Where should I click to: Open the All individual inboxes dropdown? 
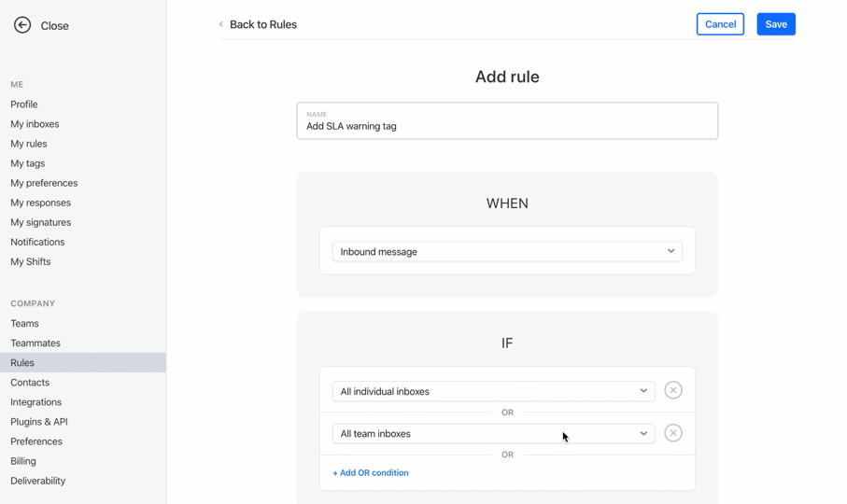click(493, 391)
